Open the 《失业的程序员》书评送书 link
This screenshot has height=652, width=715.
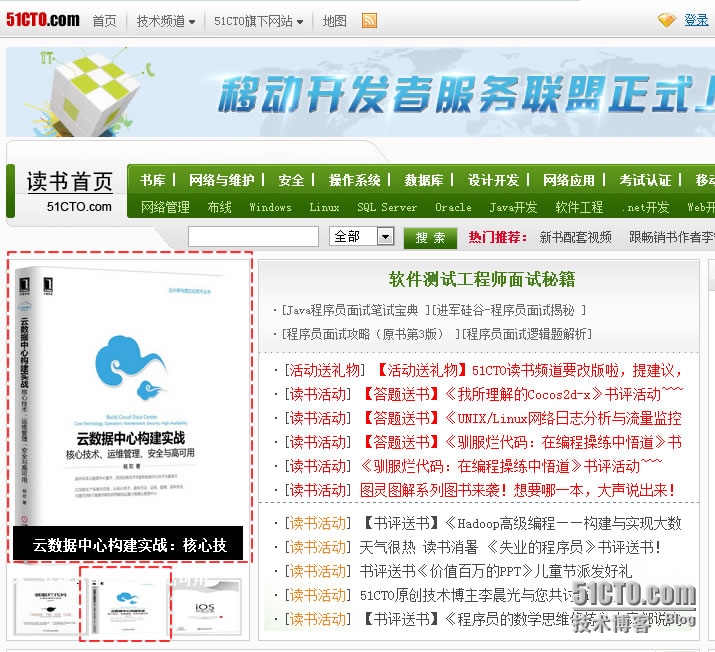click(510, 547)
